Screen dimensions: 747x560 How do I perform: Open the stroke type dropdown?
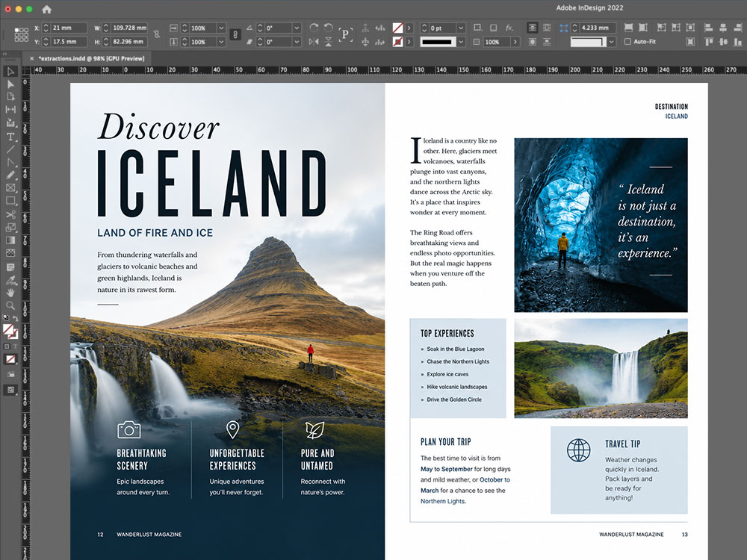click(461, 42)
